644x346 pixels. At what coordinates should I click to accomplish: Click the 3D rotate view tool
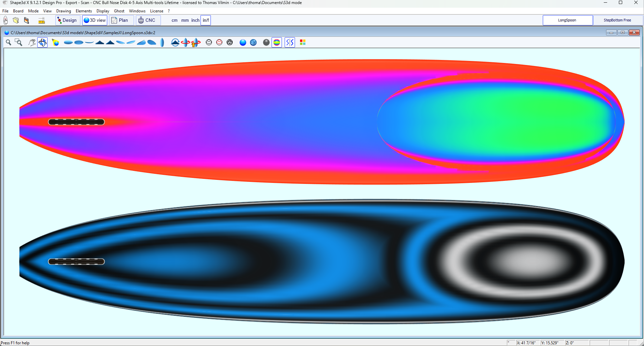[x=43, y=43]
